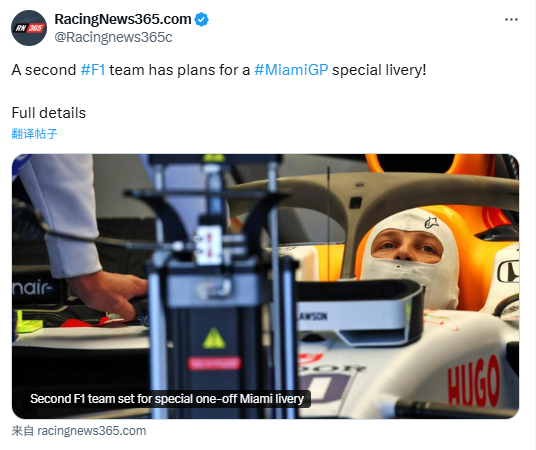536x450 pixels.
Task: Open the three-dot more options menu
Action: point(511,19)
